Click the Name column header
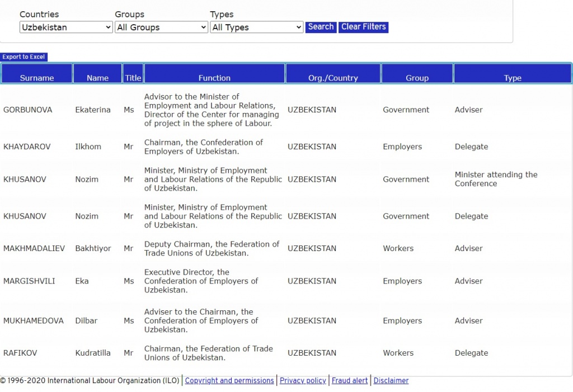The width and height of the screenshot is (573, 392). click(x=97, y=78)
